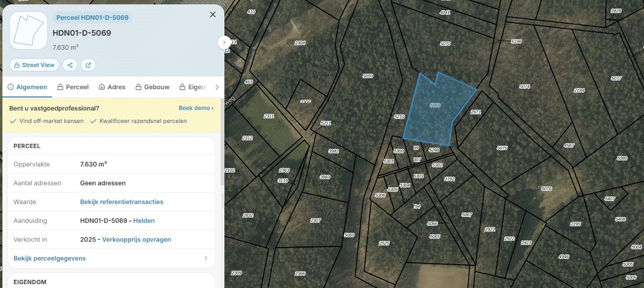644x288 pixels.
Task: Select parcel 2184 on the map
Action: (579, 90)
